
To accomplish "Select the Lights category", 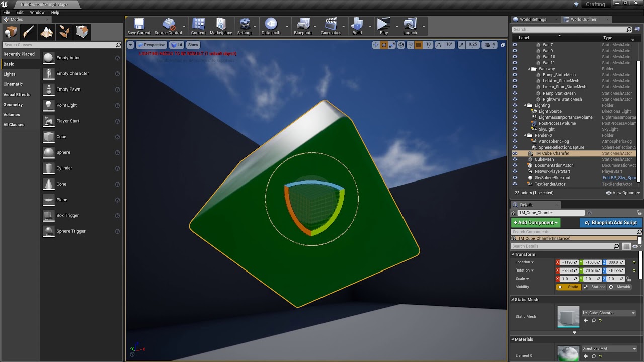I will click(9, 74).
